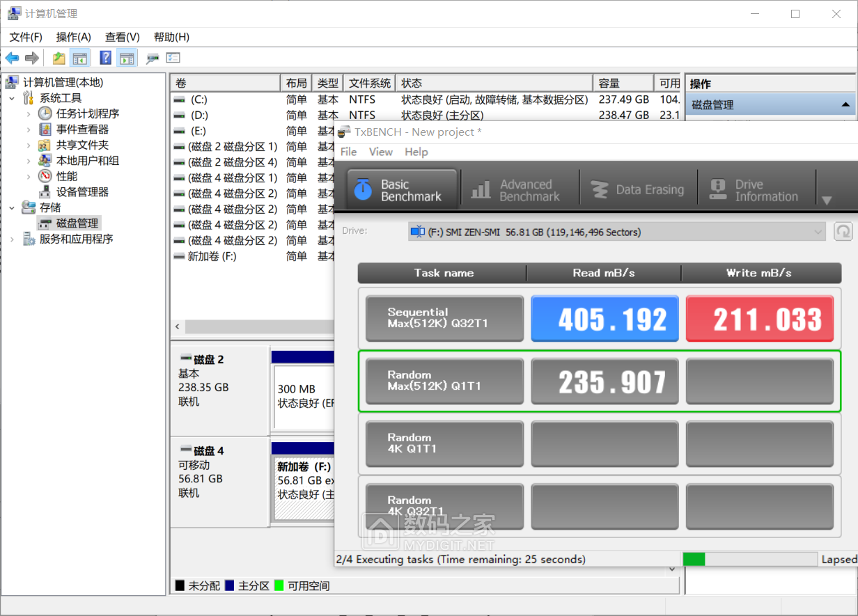Click the drive icon beside volume (D:)
858x616 pixels.
click(180, 116)
